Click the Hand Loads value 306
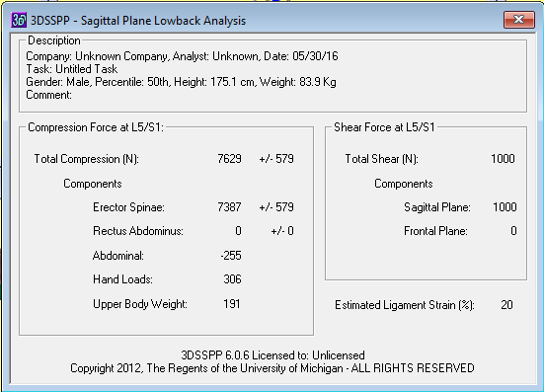Image resolution: width=544 pixels, height=392 pixels. pos(232,279)
